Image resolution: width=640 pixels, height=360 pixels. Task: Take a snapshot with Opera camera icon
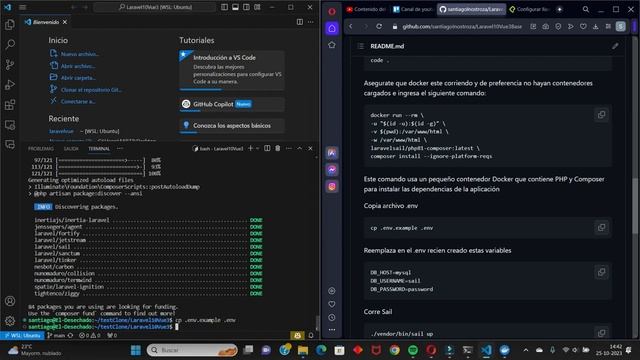pyautogui.click(x=545, y=27)
